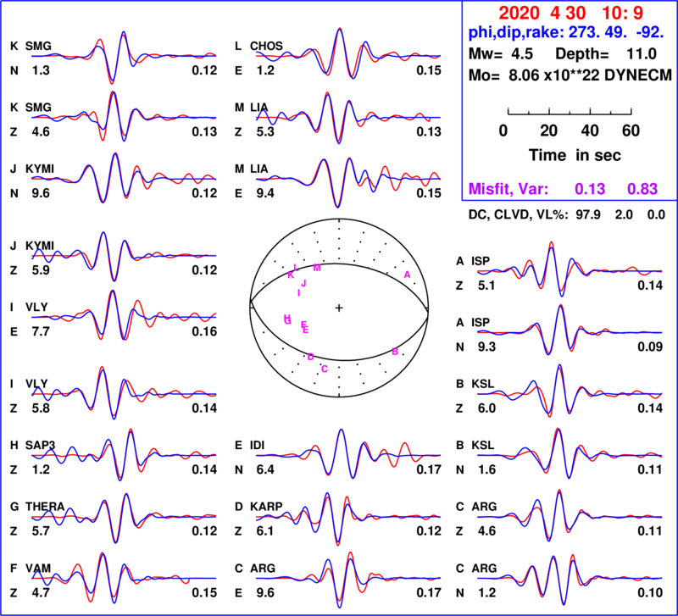
Task: Click the KARP Z waveform trace
Action: [x=348, y=518]
